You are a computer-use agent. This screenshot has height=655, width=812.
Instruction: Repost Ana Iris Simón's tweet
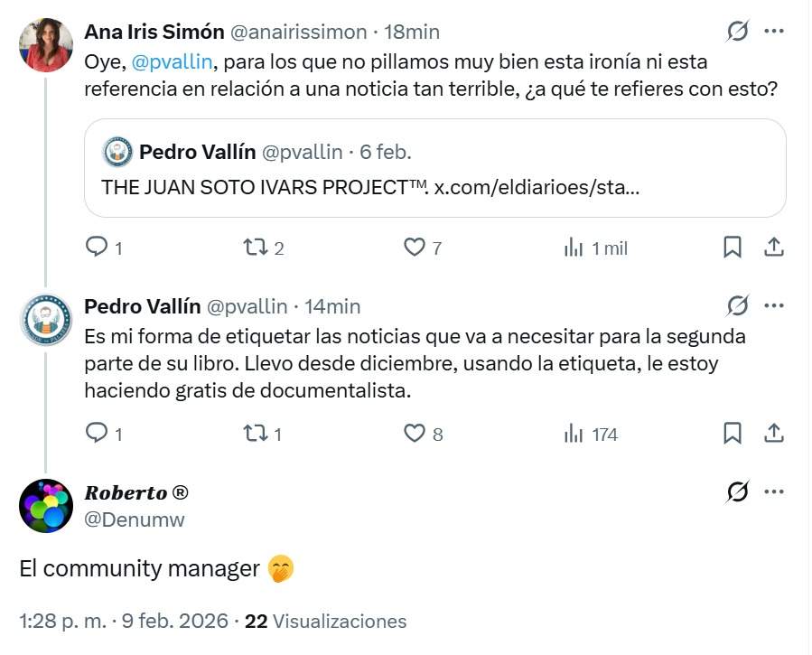point(257,248)
